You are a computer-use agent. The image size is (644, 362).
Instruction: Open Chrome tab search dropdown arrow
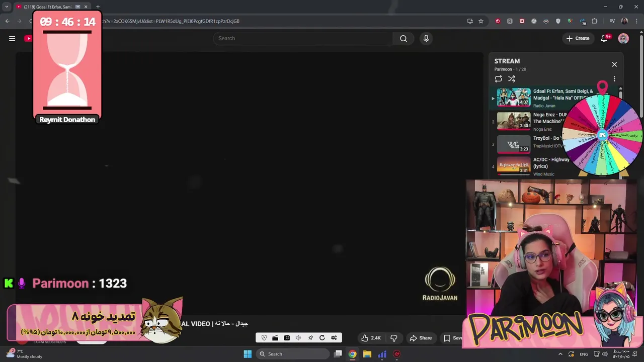[7, 7]
